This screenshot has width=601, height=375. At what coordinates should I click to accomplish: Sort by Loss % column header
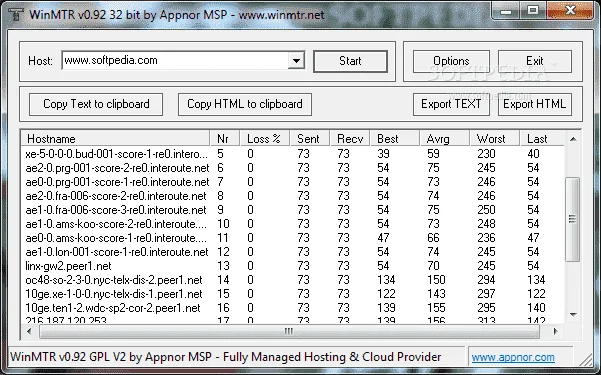265,138
